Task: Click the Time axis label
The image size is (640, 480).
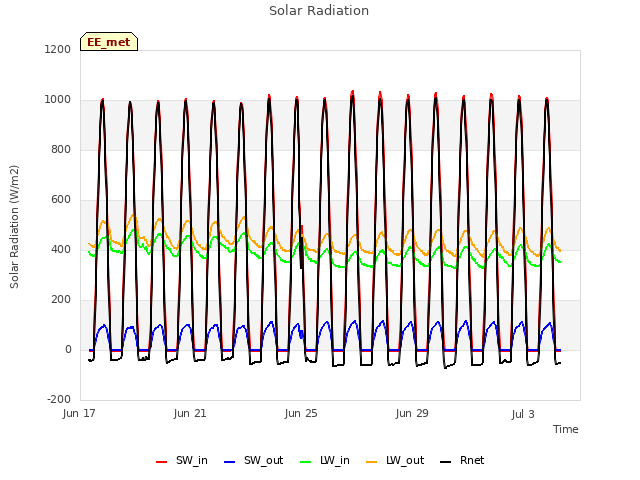Action: (566, 429)
